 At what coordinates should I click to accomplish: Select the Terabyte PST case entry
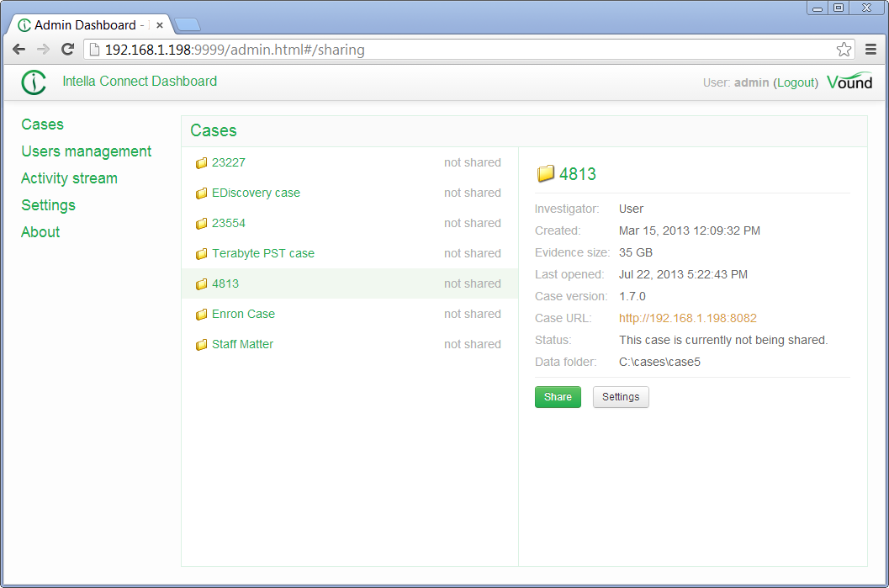click(262, 253)
